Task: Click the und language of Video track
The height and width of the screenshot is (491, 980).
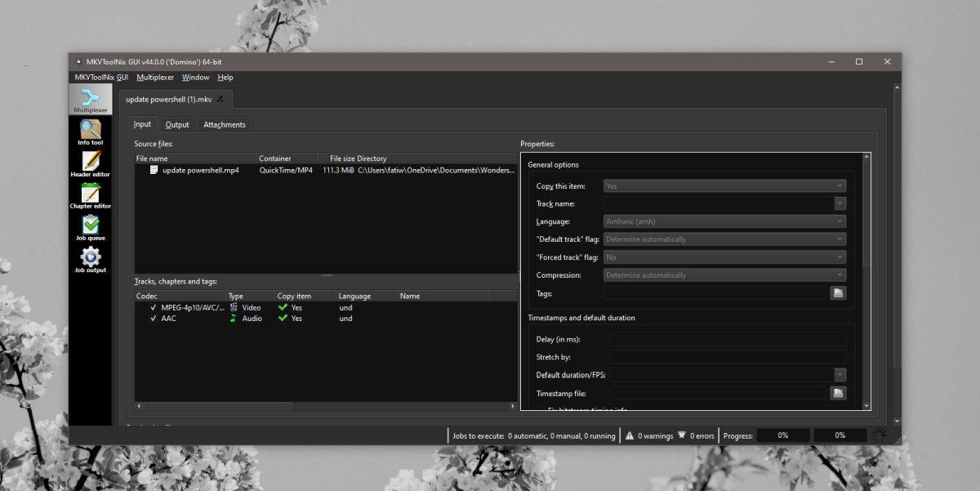Action: coord(345,307)
